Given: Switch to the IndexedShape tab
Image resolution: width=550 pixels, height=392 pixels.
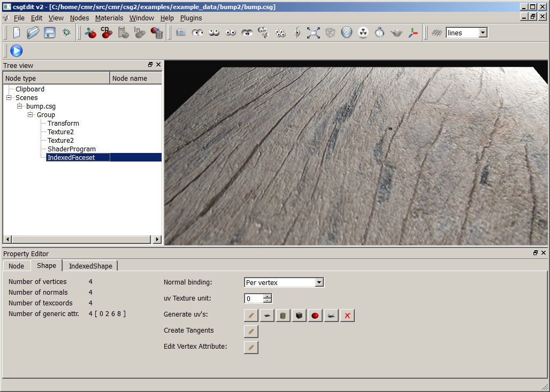Looking at the screenshot, I should pyautogui.click(x=90, y=266).
